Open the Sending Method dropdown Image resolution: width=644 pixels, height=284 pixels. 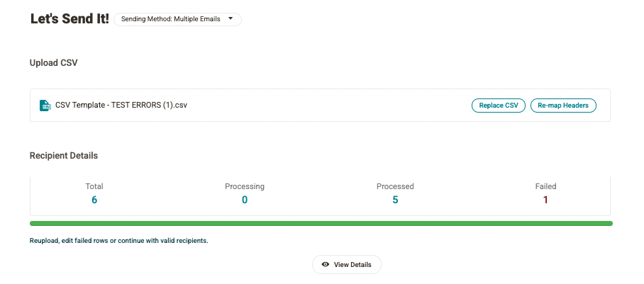tap(177, 20)
